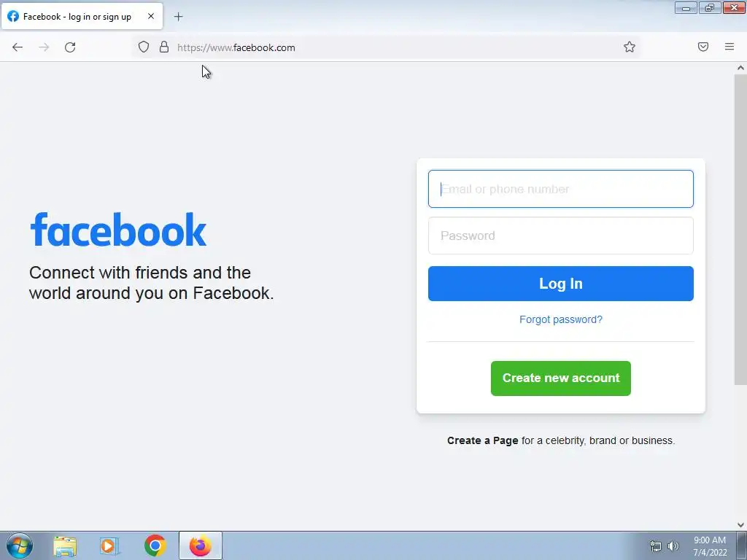The height and width of the screenshot is (560, 747).
Task: Click the Firefox taskbar button
Action: point(201,545)
